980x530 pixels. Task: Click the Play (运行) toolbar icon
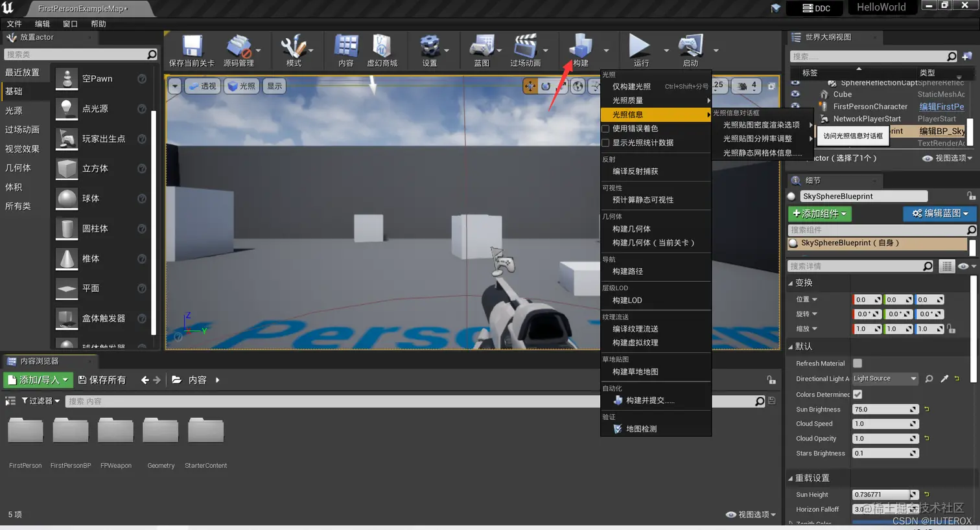[x=640, y=46]
